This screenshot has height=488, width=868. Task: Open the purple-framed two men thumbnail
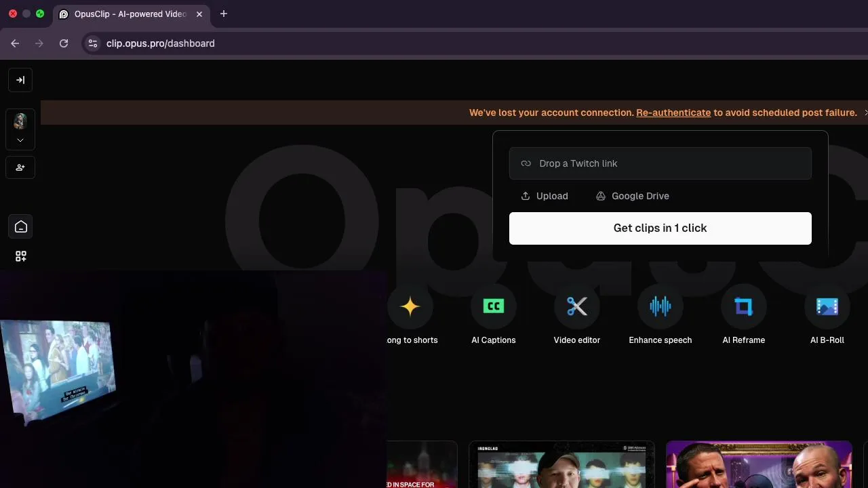[x=759, y=465]
